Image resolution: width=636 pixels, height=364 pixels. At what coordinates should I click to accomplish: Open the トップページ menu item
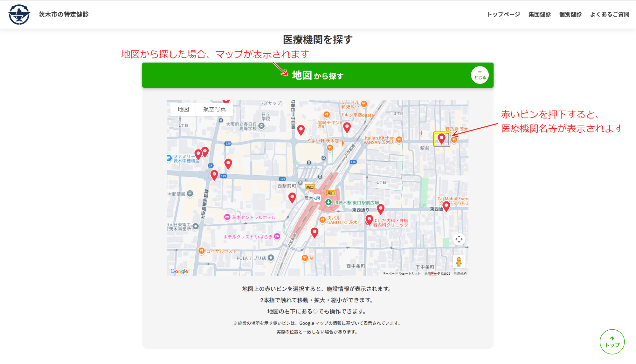pyautogui.click(x=503, y=14)
